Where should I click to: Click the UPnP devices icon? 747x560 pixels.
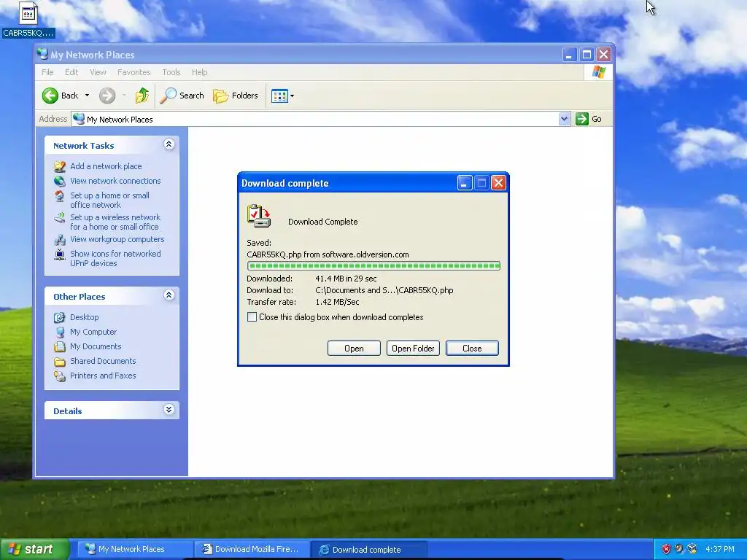tap(60, 254)
